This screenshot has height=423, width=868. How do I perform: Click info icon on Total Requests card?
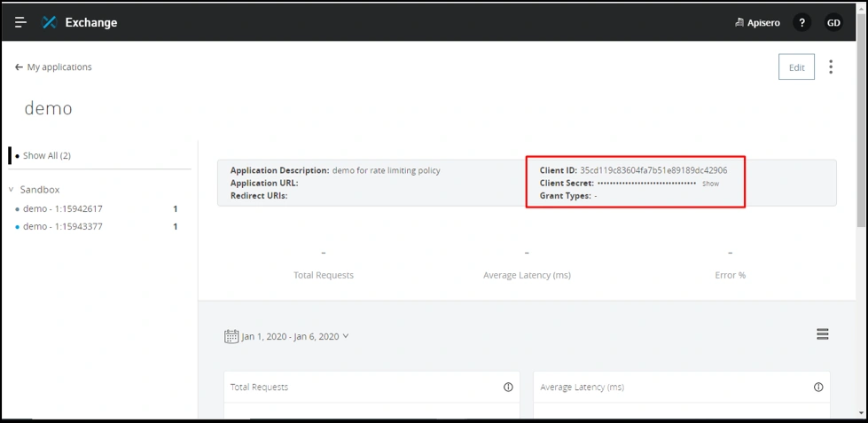[508, 388]
